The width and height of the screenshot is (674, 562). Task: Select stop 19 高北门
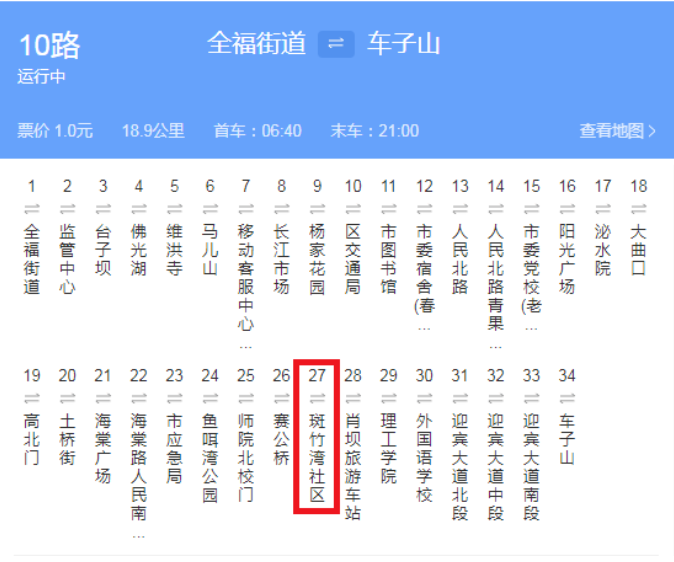click(32, 439)
